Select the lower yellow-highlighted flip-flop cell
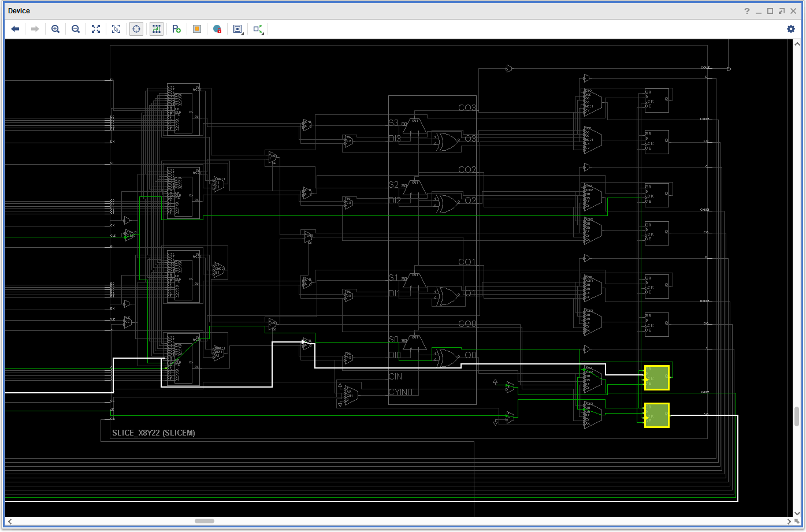The height and width of the screenshot is (532, 806). click(x=657, y=415)
